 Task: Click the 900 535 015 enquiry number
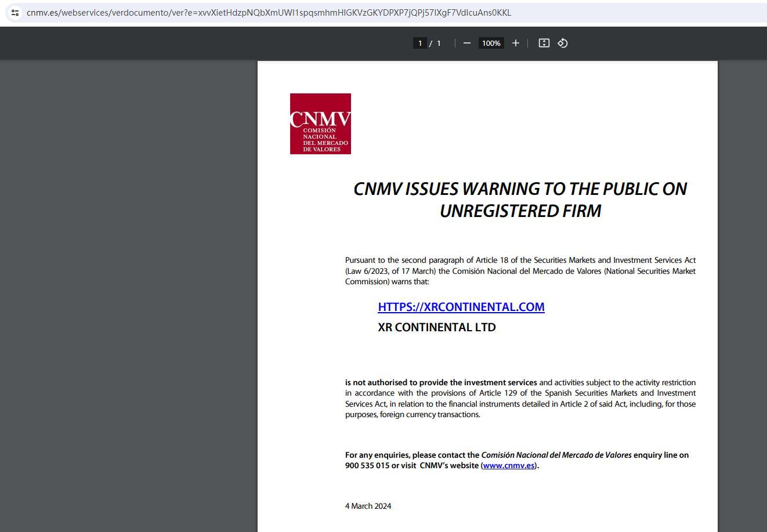pos(367,465)
